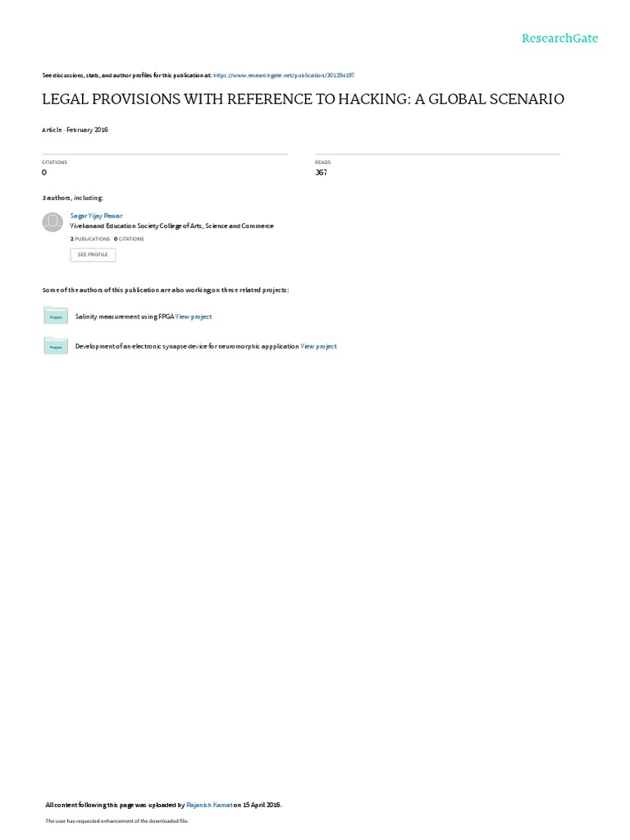Click the Article February 2016 label
The image size is (630, 840).
[75, 130]
